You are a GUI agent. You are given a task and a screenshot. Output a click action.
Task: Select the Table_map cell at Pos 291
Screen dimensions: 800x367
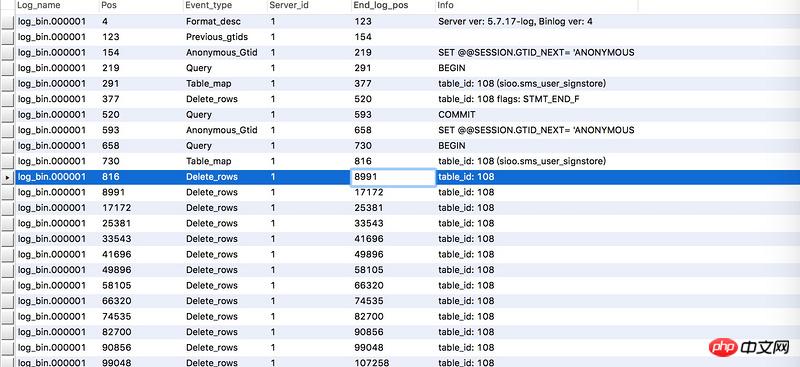[225, 83]
